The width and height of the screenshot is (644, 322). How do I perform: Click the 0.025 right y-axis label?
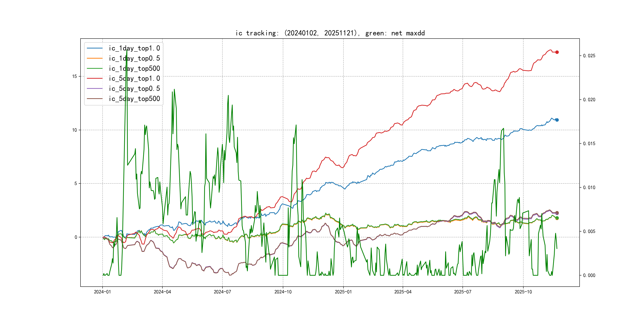coord(589,56)
